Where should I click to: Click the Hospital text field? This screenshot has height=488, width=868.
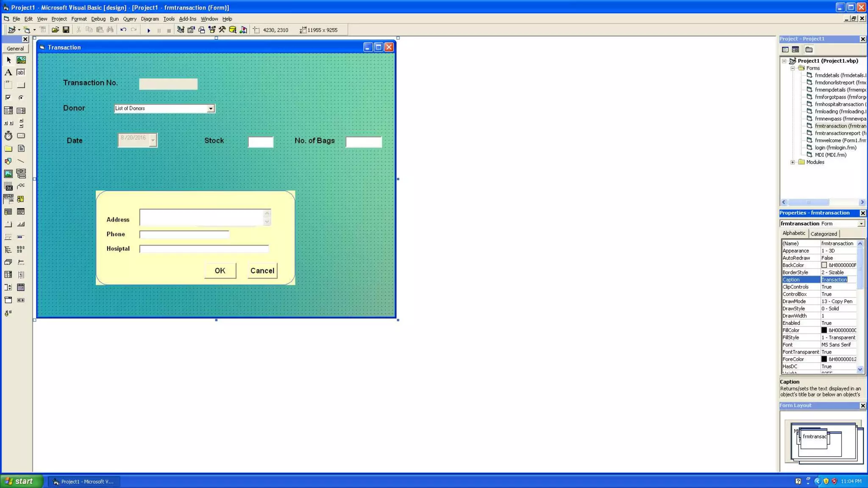coord(204,249)
